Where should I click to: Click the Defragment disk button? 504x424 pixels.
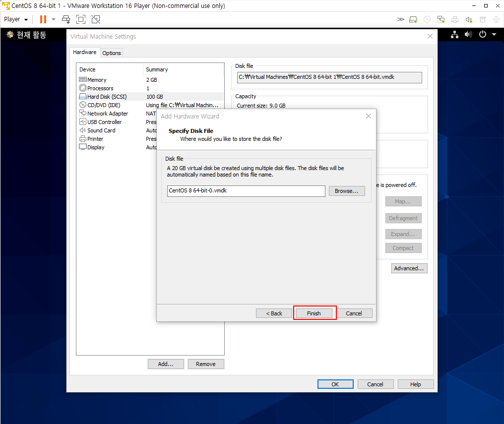403,218
